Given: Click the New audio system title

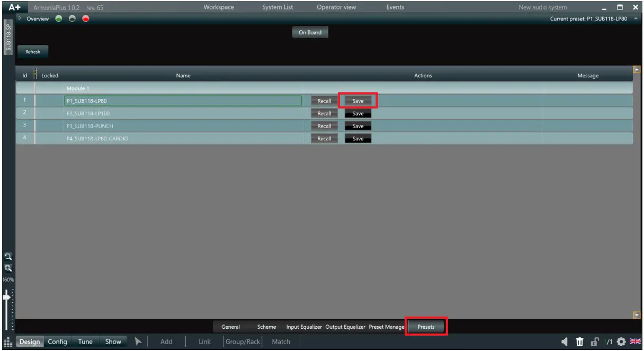Looking at the screenshot, I should tap(543, 7).
